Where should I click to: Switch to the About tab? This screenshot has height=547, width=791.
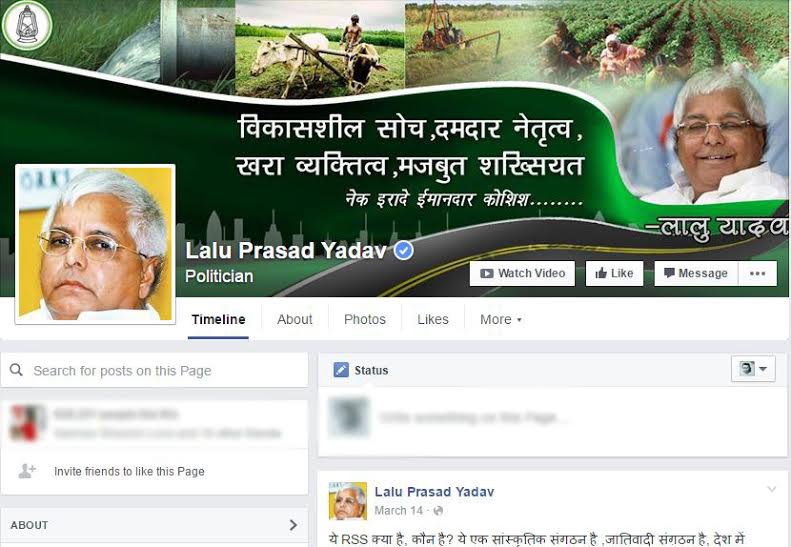(295, 319)
